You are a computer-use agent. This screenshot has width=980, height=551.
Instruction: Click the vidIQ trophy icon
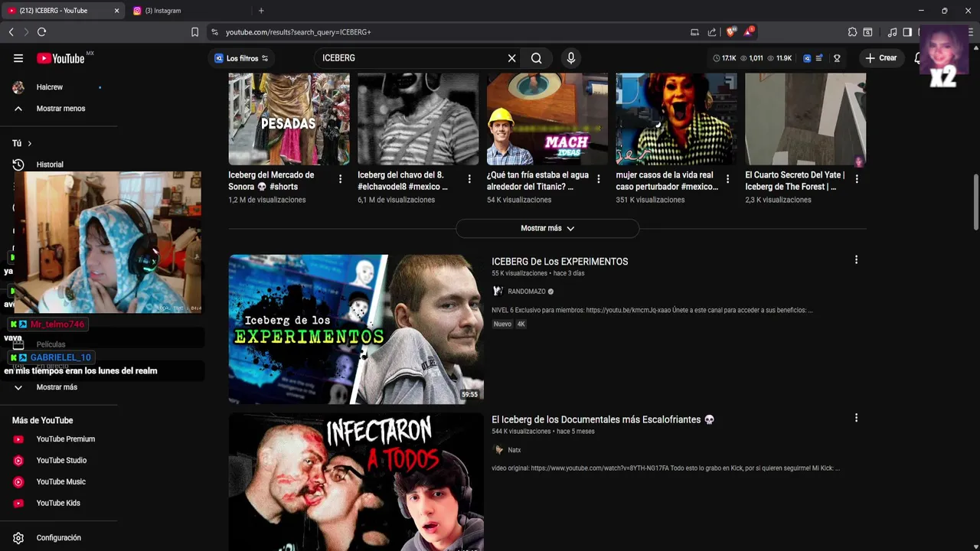tap(837, 58)
